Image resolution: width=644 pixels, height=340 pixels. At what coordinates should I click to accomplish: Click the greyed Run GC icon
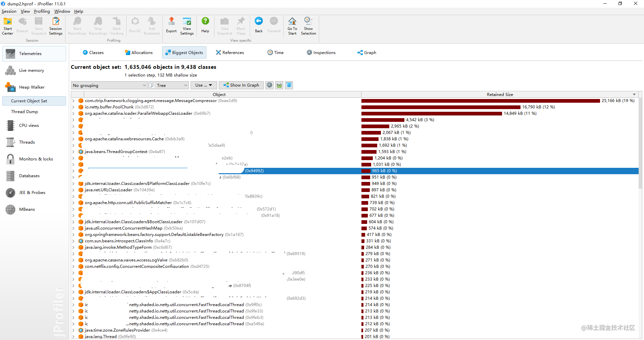pos(135,25)
